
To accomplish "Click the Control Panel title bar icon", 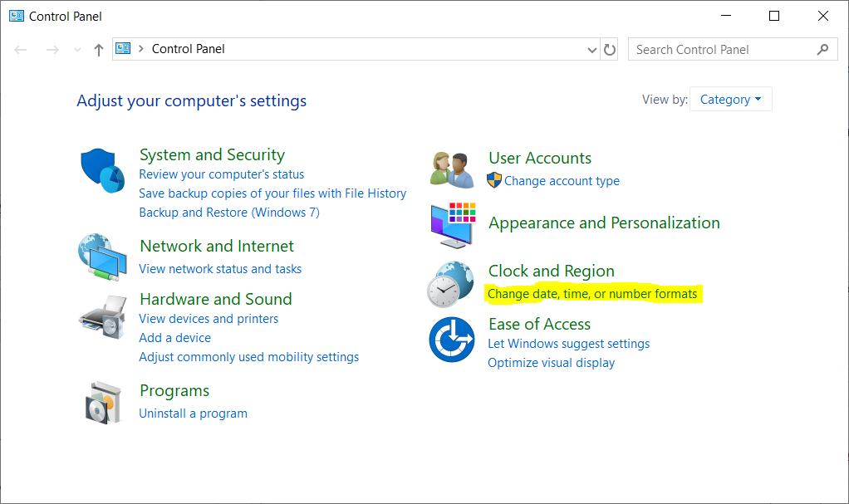I will (17, 16).
